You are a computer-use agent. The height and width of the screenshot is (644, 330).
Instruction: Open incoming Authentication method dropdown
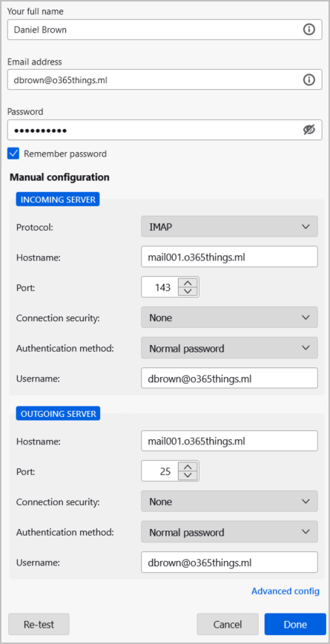click(229, 348)
